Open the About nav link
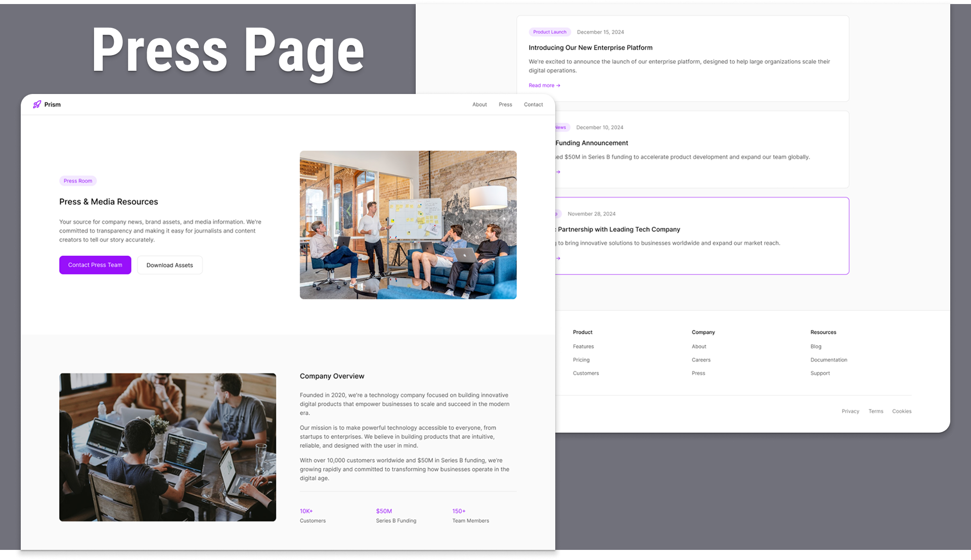The image size is (971, 560). click(479, 105)
